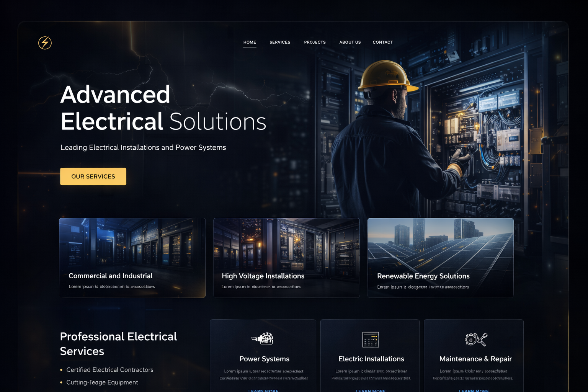The image size is (588, 392).
Task: Click the Electric Installations panel icon
Action: pyautogui.click(x=371, y=340)
